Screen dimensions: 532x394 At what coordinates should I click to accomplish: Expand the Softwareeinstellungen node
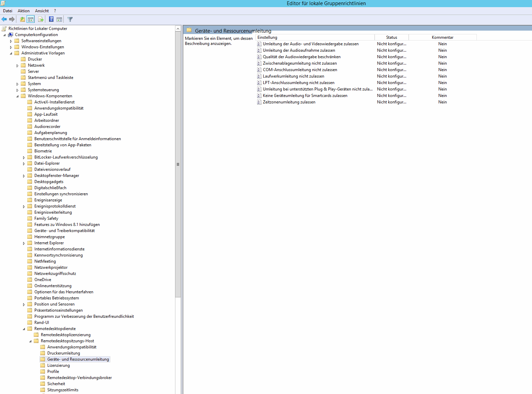pos(11,41)
